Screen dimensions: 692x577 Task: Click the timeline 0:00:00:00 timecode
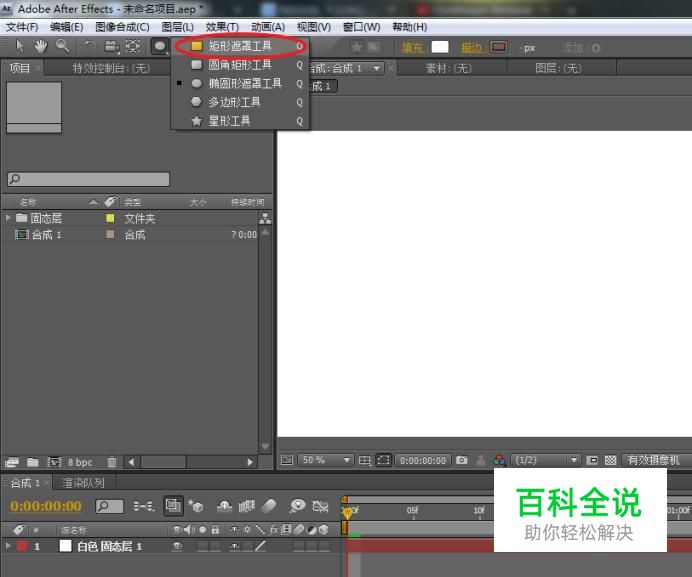coord(46,506)
